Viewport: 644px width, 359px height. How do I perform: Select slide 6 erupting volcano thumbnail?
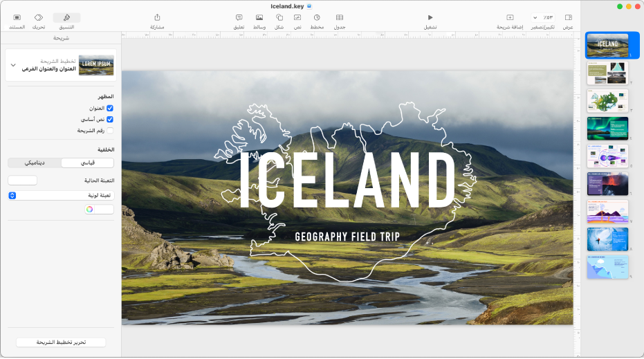[607, 184]
